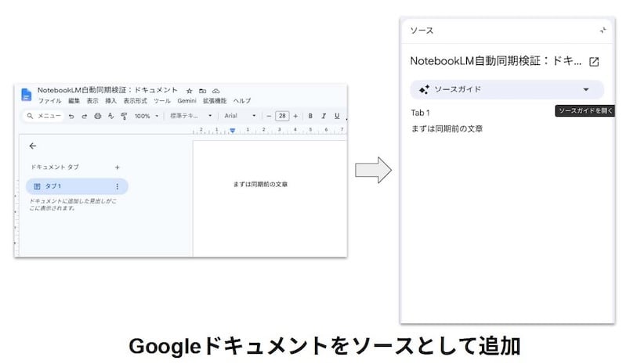Click the Tab 1 label in source panel
This screenshot has height=364, width=630.
click(420, 113)
